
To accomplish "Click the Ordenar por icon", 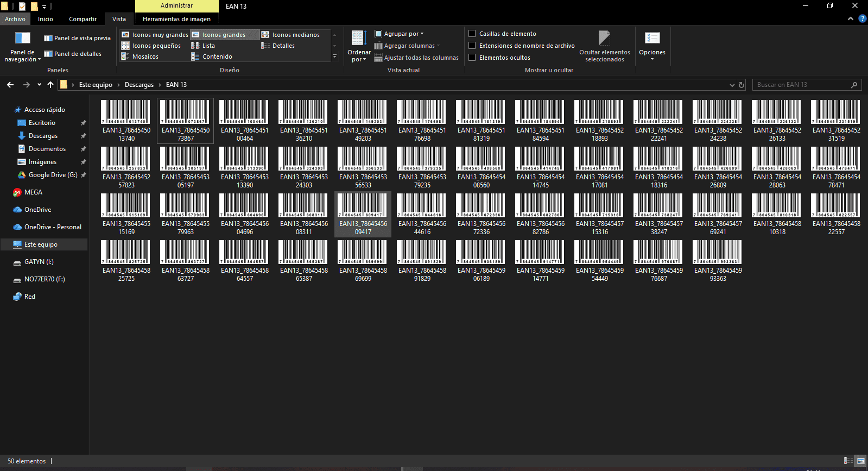I will [359, 38].
